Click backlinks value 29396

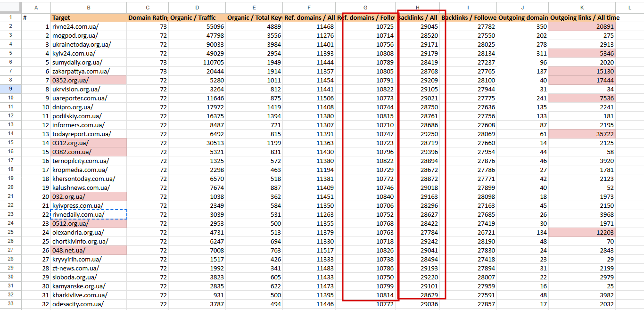tap(418, 152)
